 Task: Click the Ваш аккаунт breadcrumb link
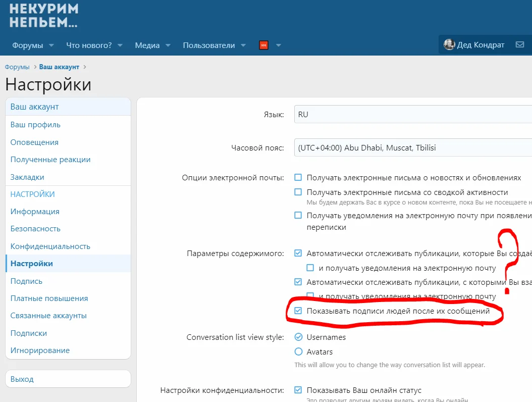59,67
